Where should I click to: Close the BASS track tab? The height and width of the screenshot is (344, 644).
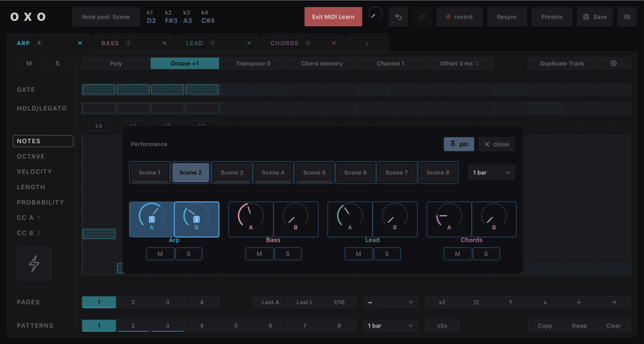(x=164, y=43)
